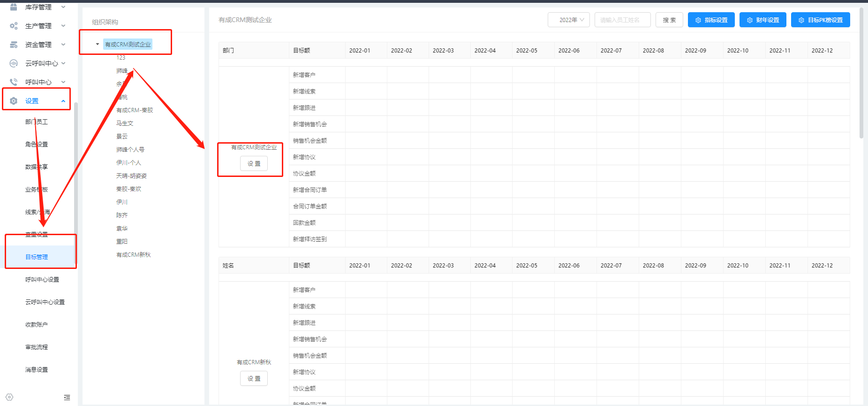Image resolution: width=868 pixels, height=406 pixels.
Task: Click the 搜索 search button
Action: coord(669,20)
